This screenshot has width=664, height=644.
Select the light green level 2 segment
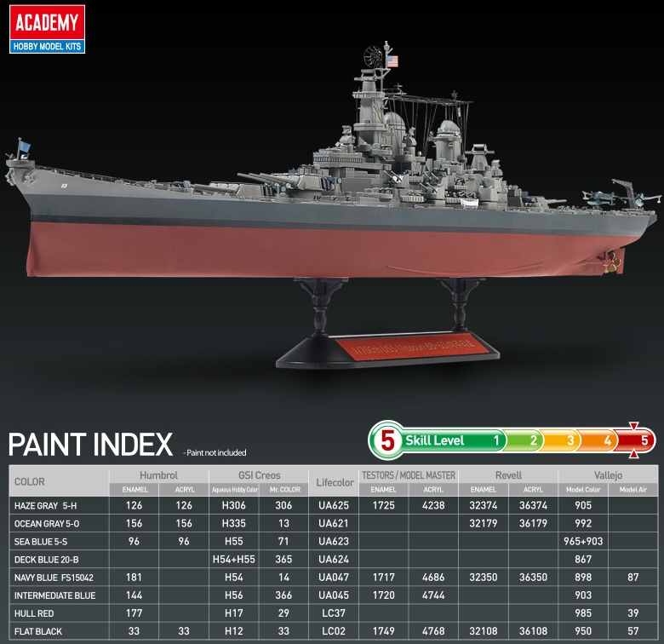tap(524, 440)
